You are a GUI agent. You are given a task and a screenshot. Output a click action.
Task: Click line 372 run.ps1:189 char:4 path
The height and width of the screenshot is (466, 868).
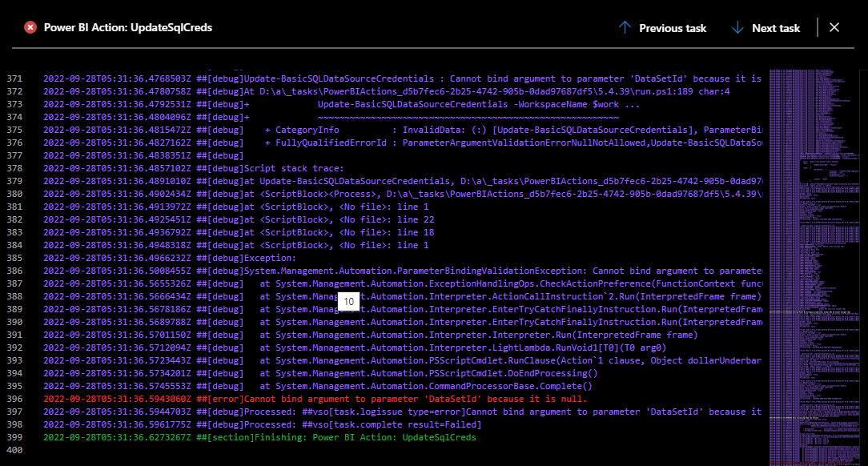tap(387, 91)
